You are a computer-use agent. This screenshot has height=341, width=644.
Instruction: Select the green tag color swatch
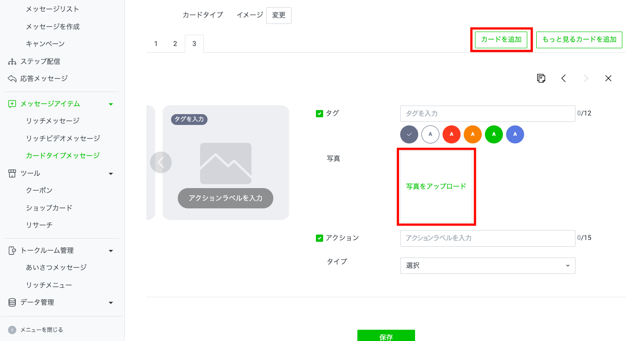pos(494,134)
